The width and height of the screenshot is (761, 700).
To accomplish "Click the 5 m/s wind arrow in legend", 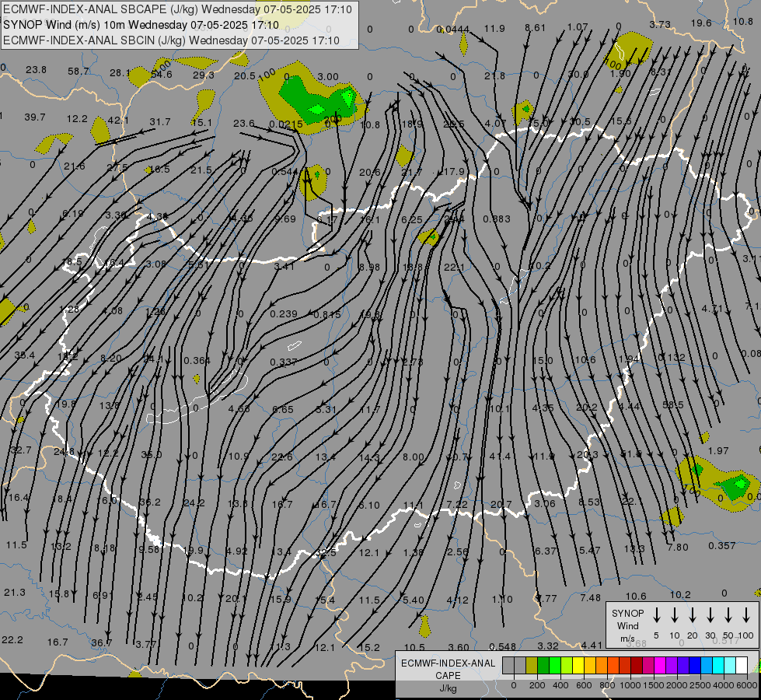I will pos(657,615).
